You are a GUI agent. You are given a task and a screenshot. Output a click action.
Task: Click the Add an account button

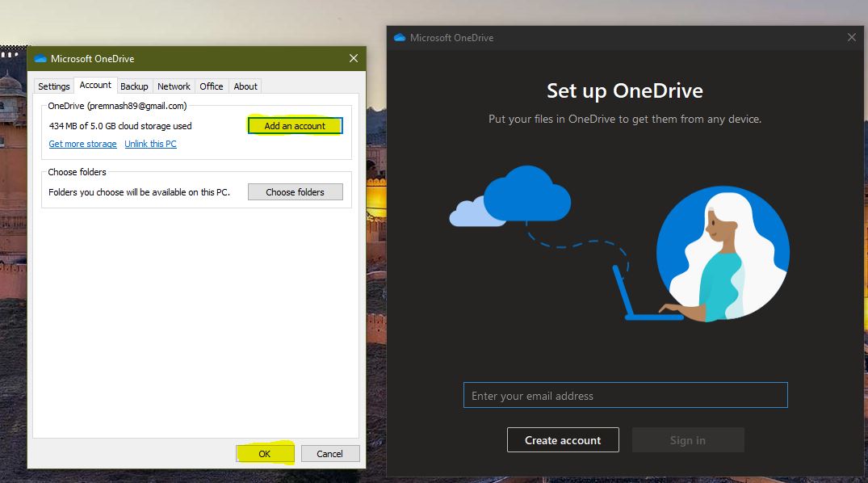pos(295,126)
